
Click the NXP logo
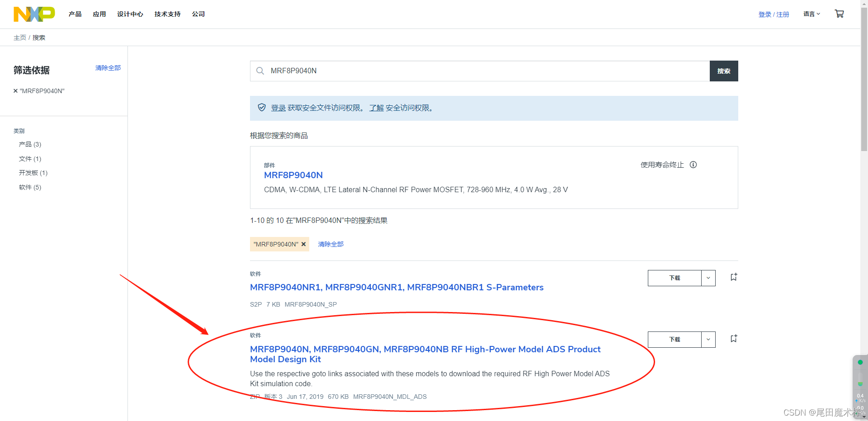[34, 14]
